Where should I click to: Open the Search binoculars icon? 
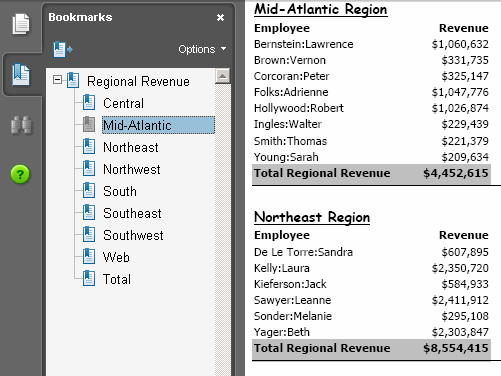point(21,125)
